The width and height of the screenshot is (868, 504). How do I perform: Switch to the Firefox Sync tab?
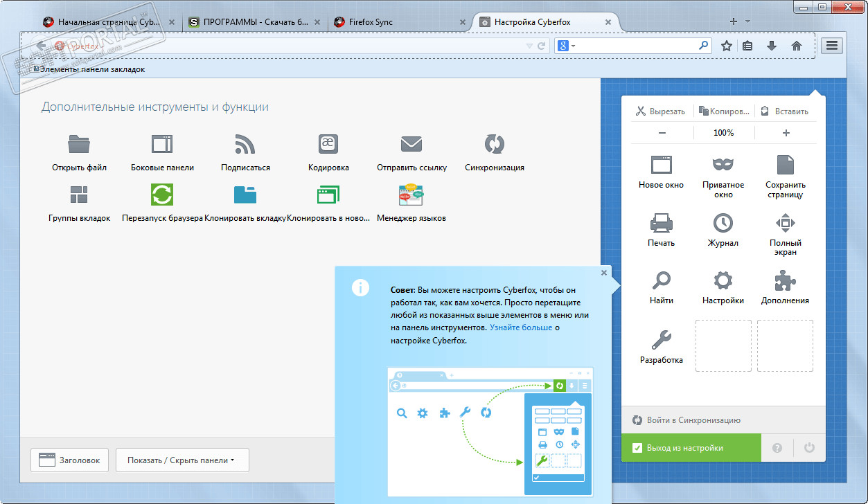[x=400, y=21]
